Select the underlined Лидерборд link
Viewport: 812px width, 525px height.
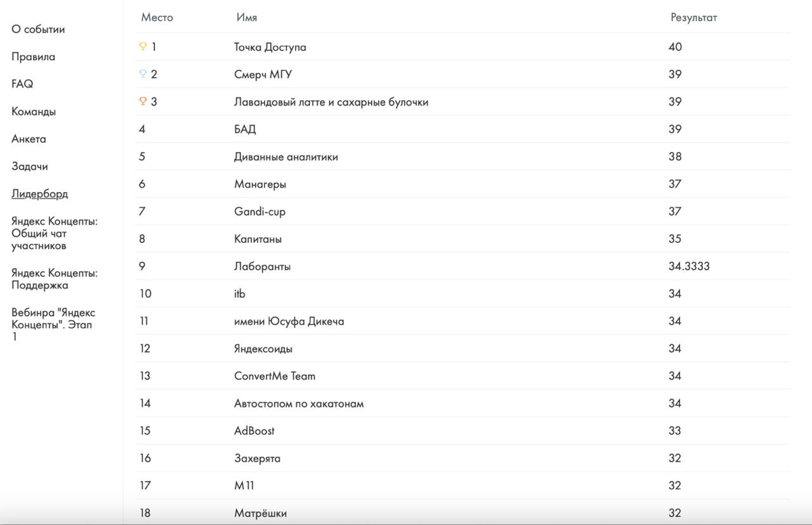(40, 193)
